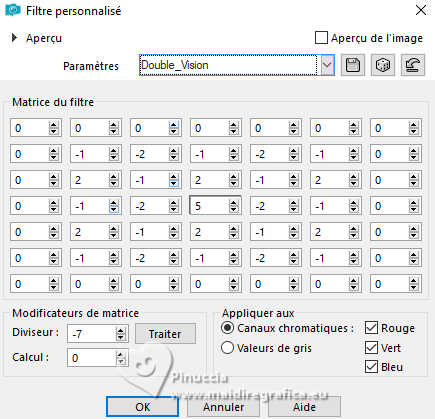Uncheck the Rouge channel checkbox

[x=371, y=328]
